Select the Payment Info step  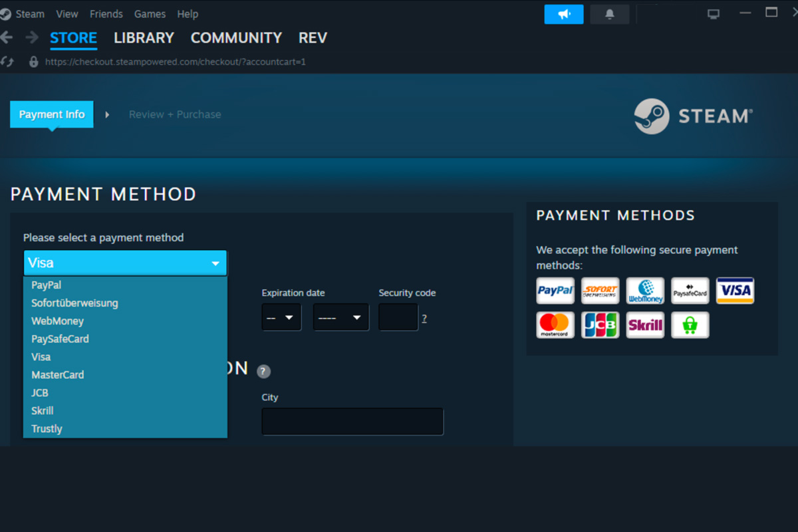coord(52,114)
